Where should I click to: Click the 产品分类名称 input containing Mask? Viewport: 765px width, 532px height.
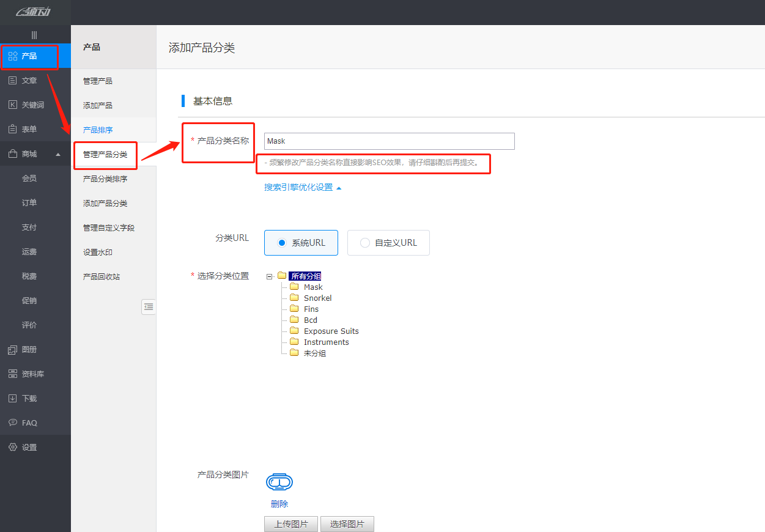coord(389,141)
